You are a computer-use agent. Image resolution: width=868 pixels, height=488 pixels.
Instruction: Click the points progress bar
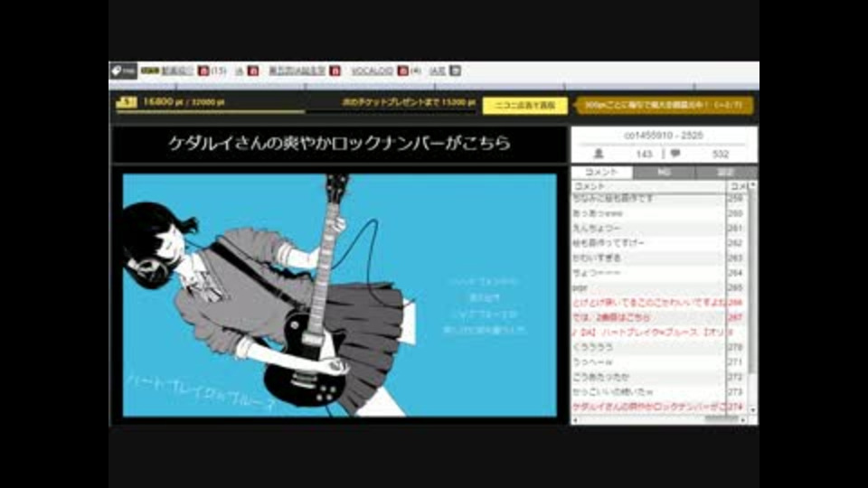pyautogui.click(x=296, y=112)
